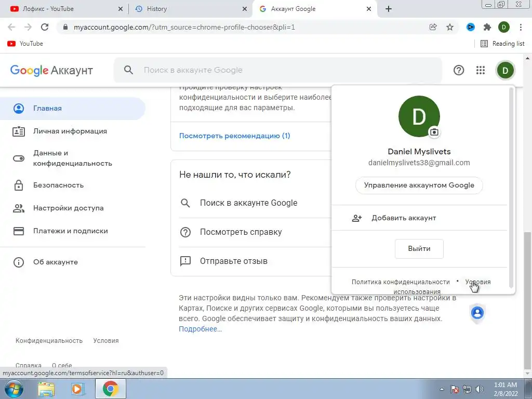The height and width of the screenshot is (399, 532).
Task: Open File Explorer from the taskbar
Action: click(x=46, y=389)
